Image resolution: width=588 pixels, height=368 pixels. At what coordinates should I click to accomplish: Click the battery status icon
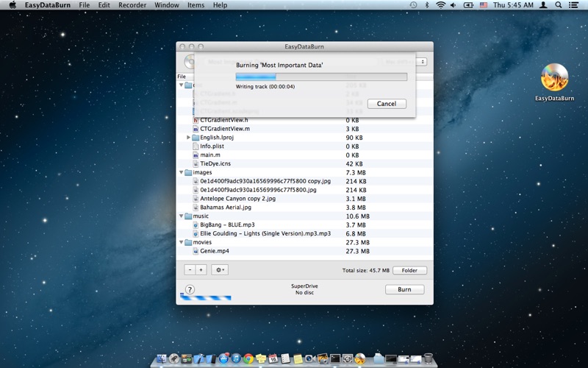[x=468, y=5]
